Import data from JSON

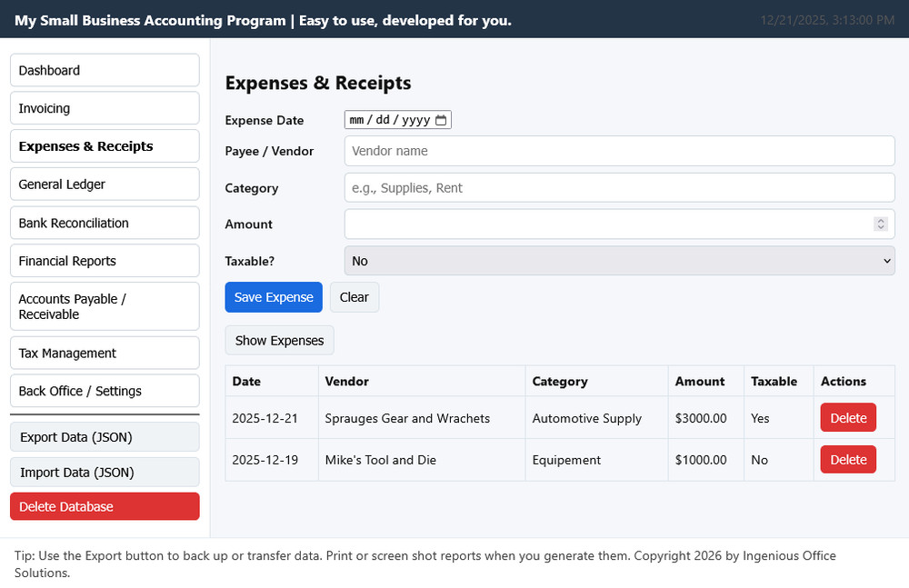(x=104, y=472)
